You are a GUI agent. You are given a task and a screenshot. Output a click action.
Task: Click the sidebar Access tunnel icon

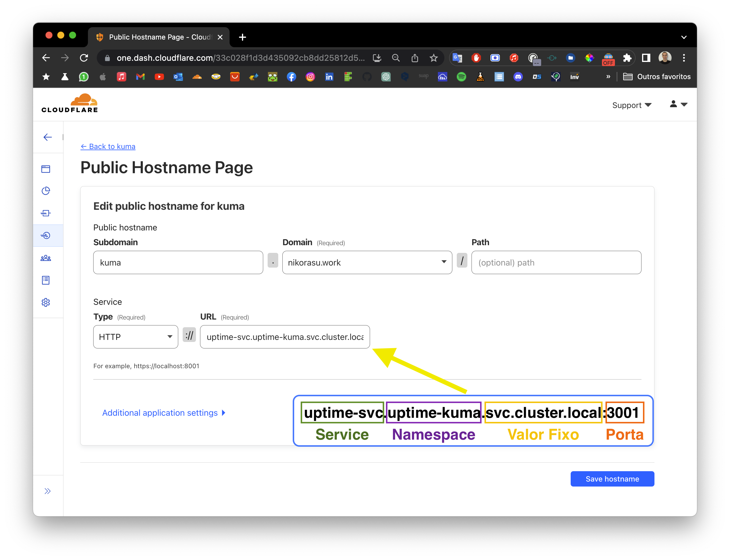coord(46,235)
